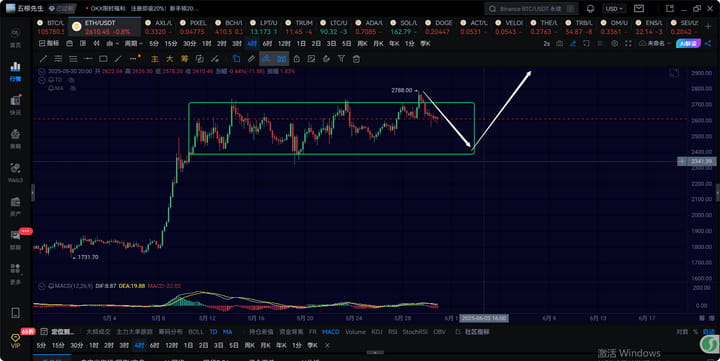Click the Binance BTC/USDT search field

coord(531,9)
